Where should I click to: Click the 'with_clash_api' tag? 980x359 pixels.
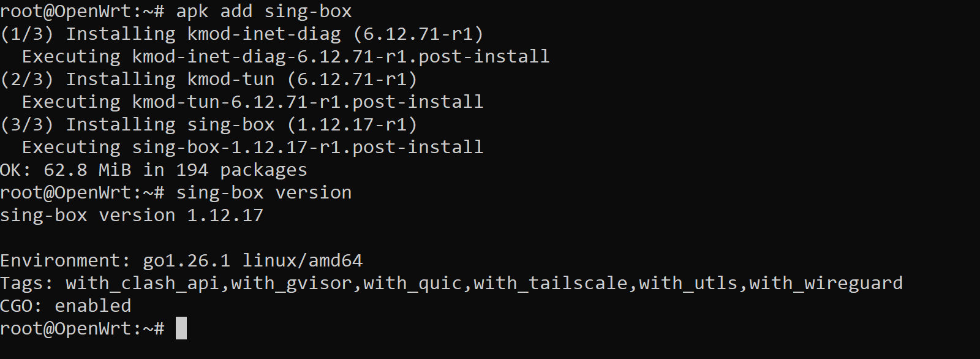143,283
